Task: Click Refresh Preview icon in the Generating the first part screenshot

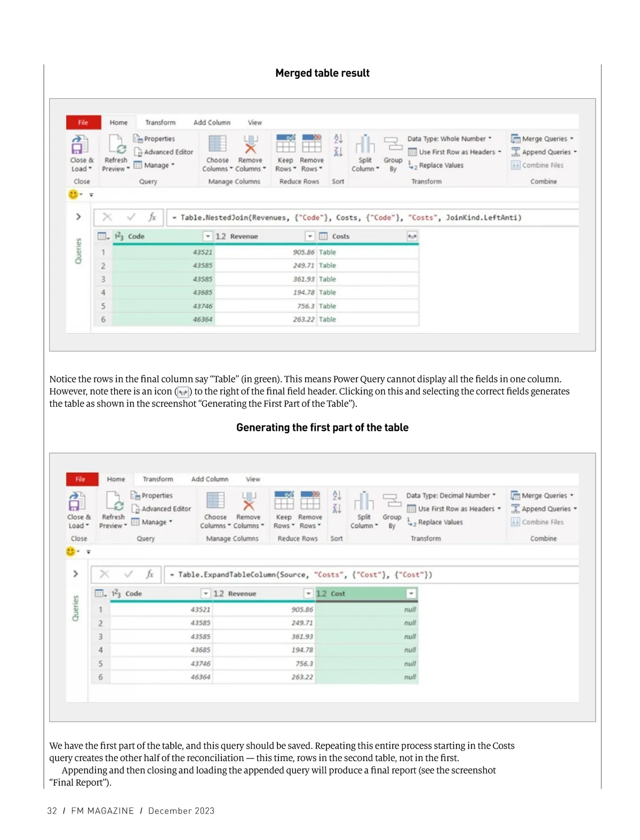Action: (x=114, y=501)
